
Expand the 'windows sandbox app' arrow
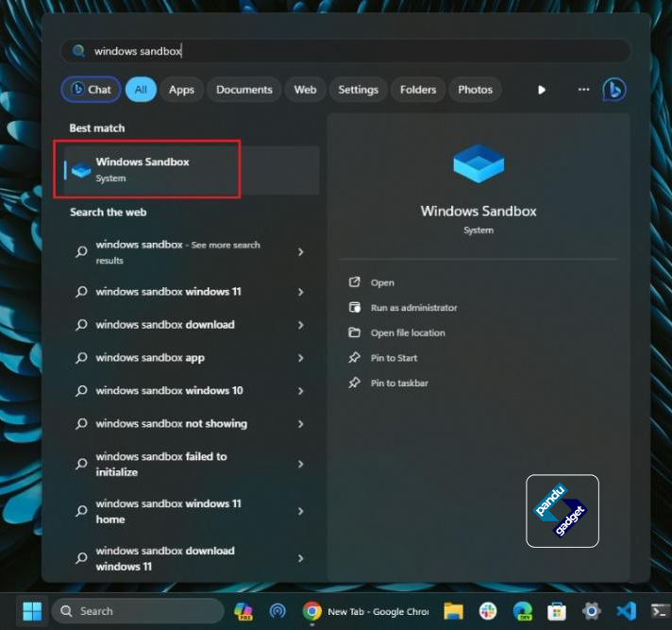click(300, 358)
